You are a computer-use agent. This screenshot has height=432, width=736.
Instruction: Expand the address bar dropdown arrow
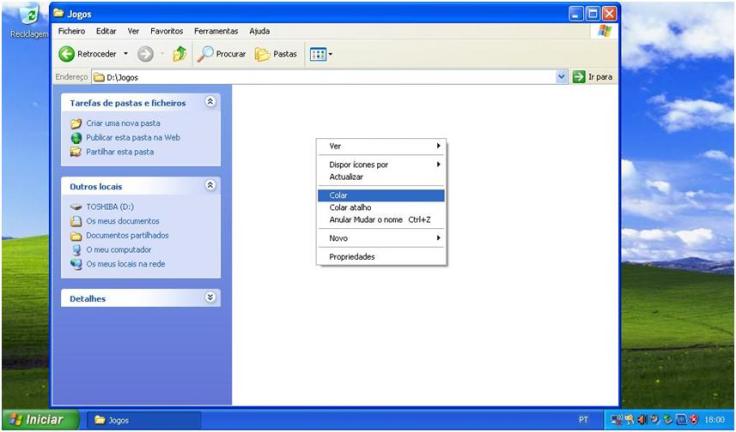pos(561,77)
